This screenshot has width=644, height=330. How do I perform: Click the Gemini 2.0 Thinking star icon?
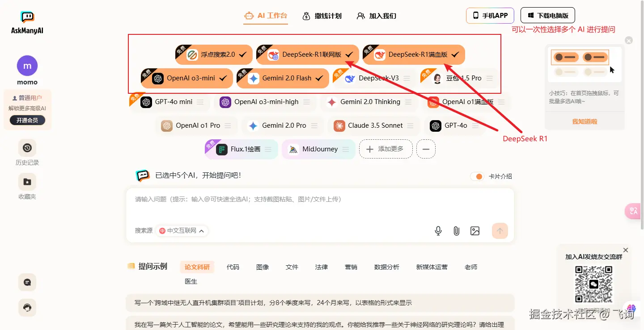[x=331, y=102]
